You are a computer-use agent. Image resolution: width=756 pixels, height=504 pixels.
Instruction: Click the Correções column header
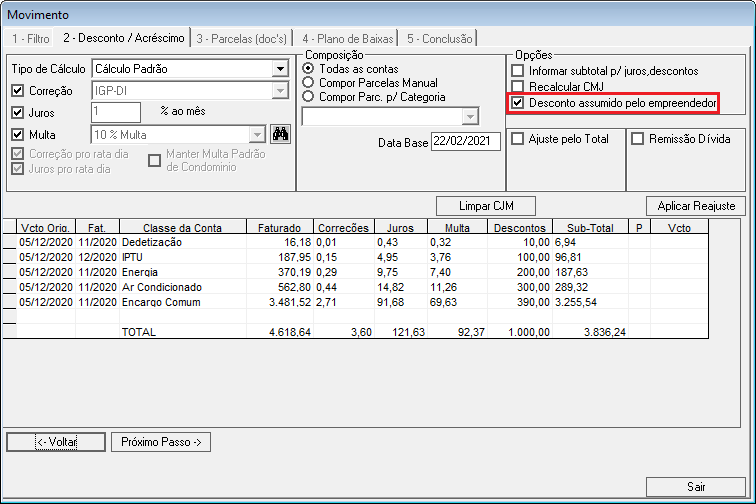click(343, 227)
